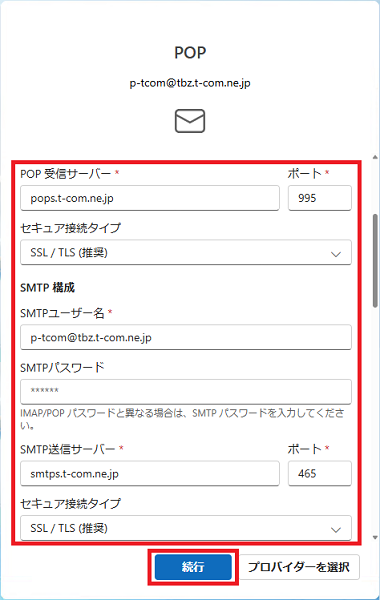Click the SMTPユーザー名 label
The height and width of the screenshot is (600, 380).
[x=62, y=313]
